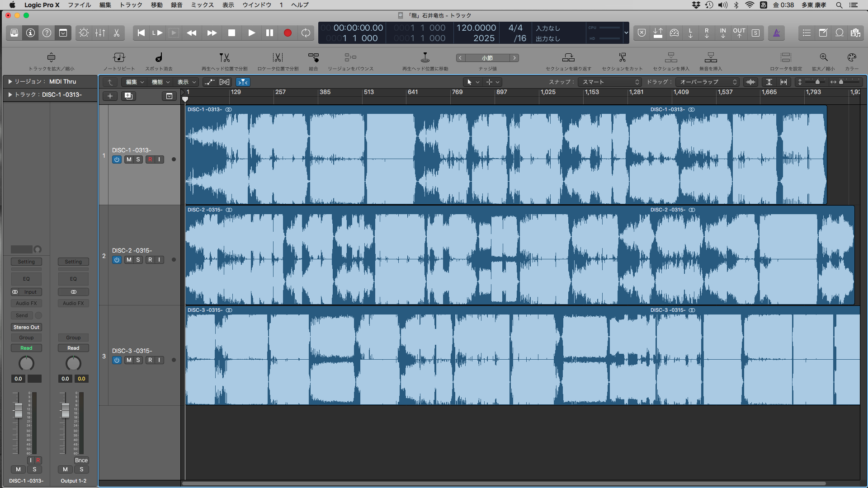Image resolution: width=868 pixels, height=488 pixels.
Task: Open the 編集 menu in the tracks area header
Action: pyautogui.click(x=134, y=82)
